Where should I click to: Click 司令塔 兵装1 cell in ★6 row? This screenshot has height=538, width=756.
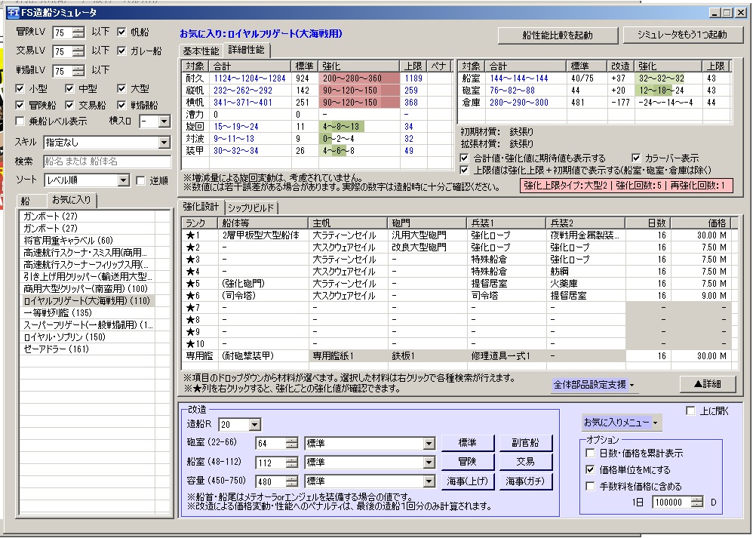[x=506, y=296]
